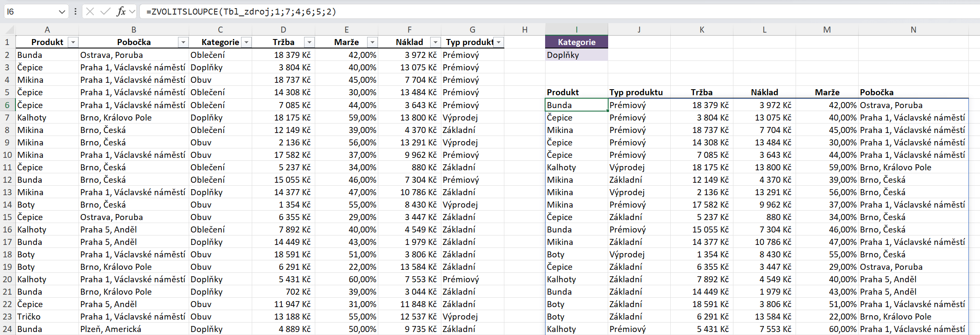Open the Kategorie column filter dropdown

point(246,42)
